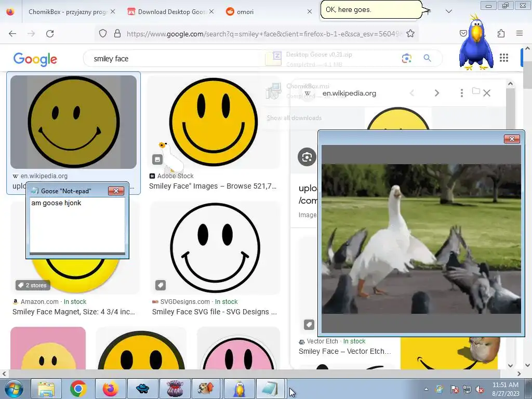Reload the current Google page
This screenshot has width=532, height=399.
coord(50,34)
